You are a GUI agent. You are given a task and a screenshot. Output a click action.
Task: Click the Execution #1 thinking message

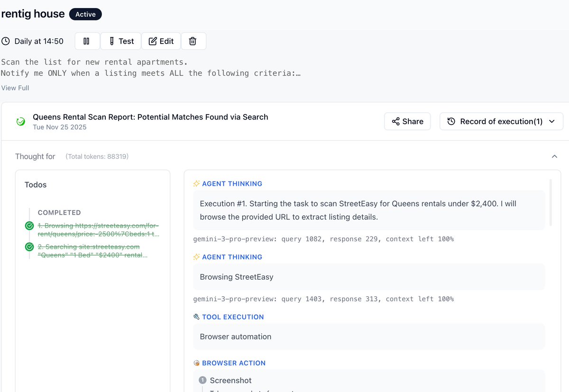pos(369,210)
